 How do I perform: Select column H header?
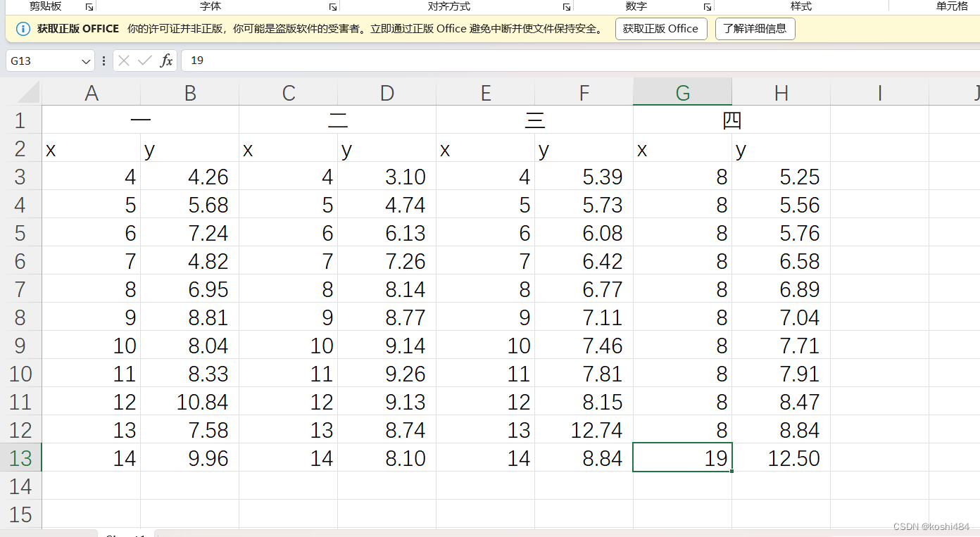pyautogui.click(x=781, y=92)
